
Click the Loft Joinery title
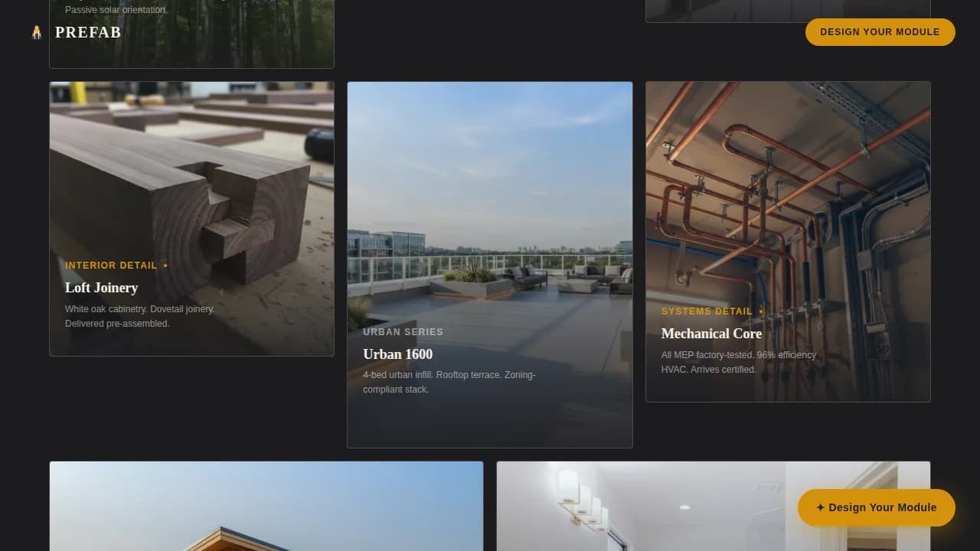pyautogui.click(x=101, y=288)
